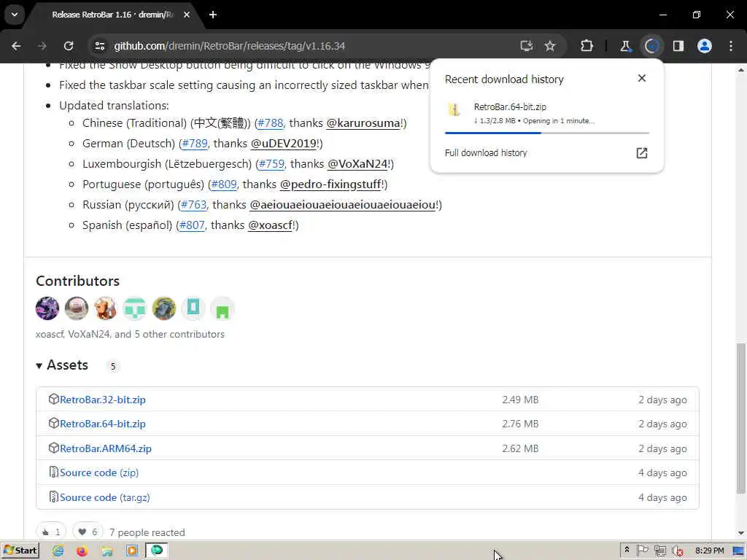747x560 pixels.
Task: Close the Recent download history popup
Action: click(642, 78)
